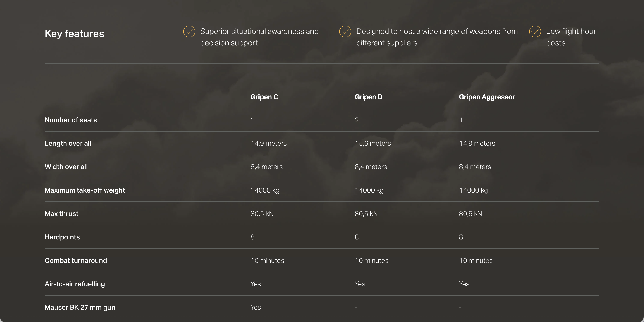The height and width of the screenshot is (322, 644).
Task: Click Gripen D length value 15,6 meters
Action: click(373, 143)
